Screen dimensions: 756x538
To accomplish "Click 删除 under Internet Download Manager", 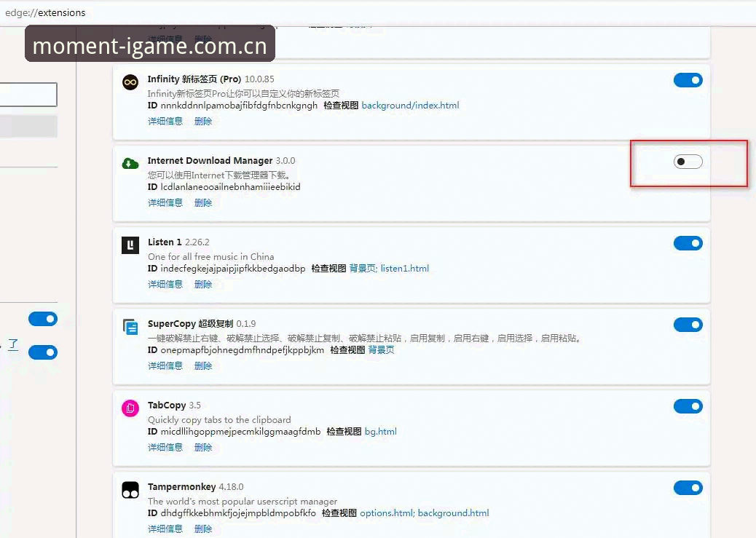I will pos(203,202).
